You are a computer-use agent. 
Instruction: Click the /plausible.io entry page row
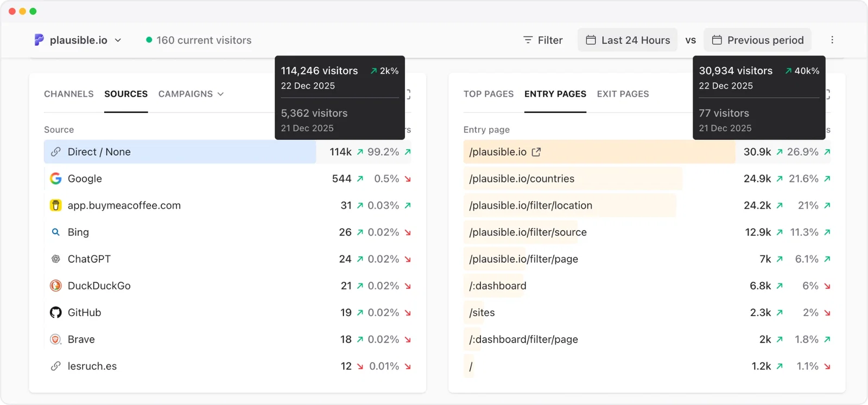point(647,152)
